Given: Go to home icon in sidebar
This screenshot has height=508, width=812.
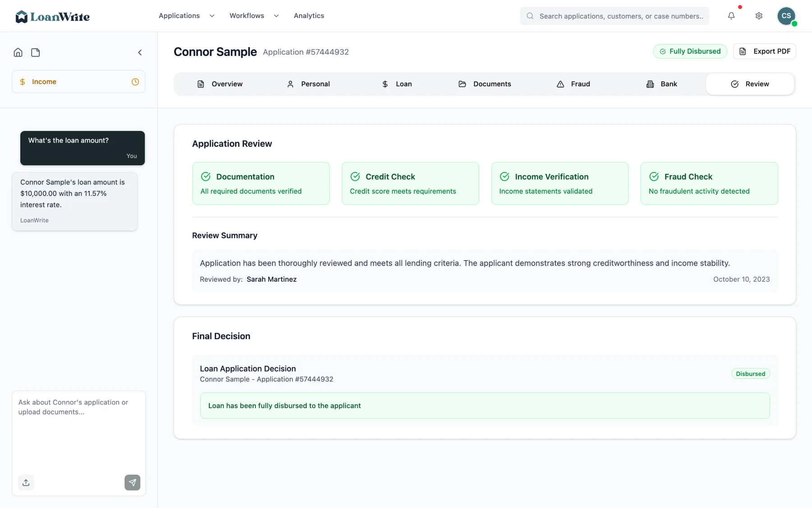Looking at the screenshot, I should (18, 52).
